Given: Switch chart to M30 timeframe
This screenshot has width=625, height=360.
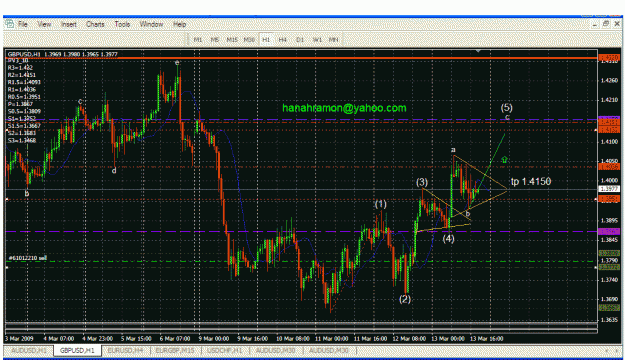Looking at the screenshot, I should coord(249,39).
